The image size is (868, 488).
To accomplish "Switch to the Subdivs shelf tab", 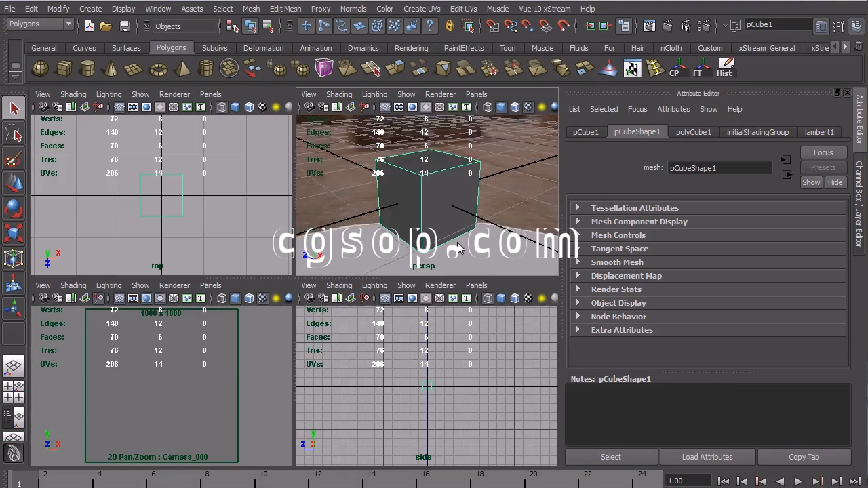I will click(x=214, y=48).
